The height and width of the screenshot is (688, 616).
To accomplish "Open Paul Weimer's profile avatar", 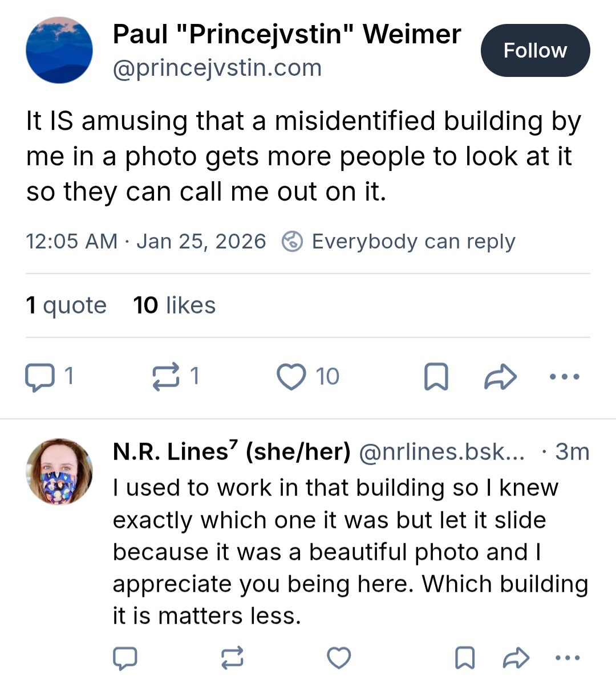I will [x=59, y=50].
